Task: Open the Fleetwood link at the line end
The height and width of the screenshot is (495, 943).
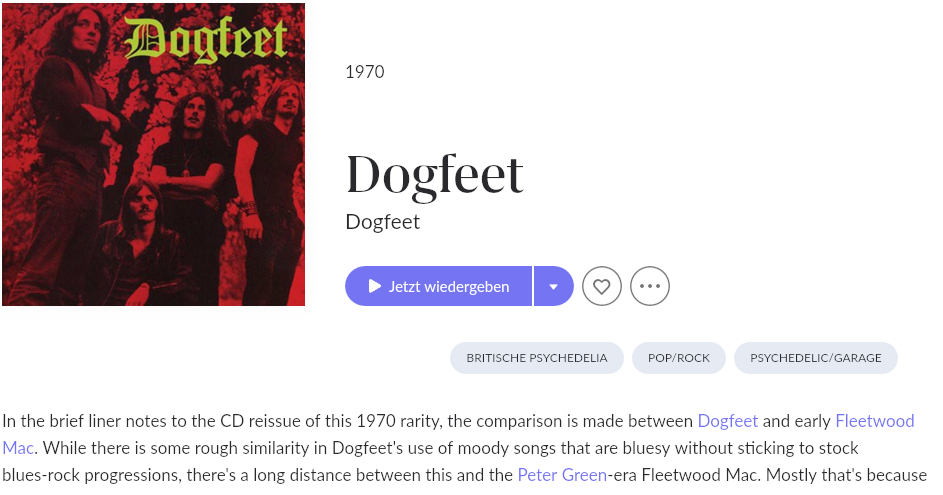Action: tap(874, 421)
